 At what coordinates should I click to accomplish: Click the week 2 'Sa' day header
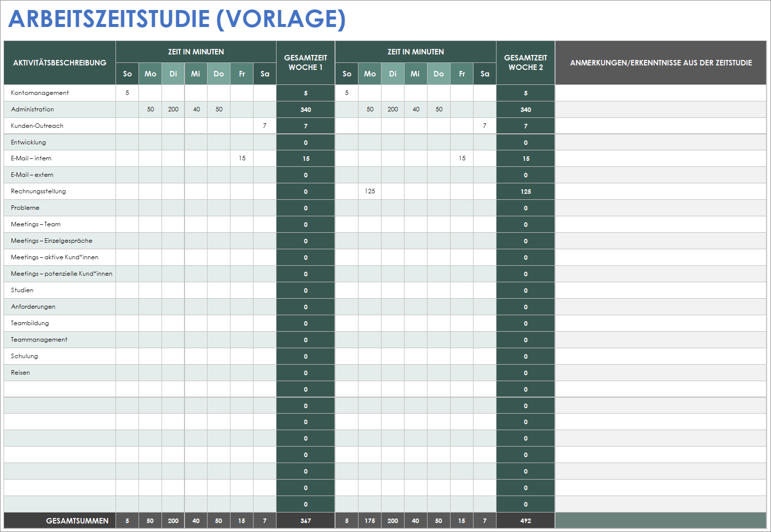(485, 74)
